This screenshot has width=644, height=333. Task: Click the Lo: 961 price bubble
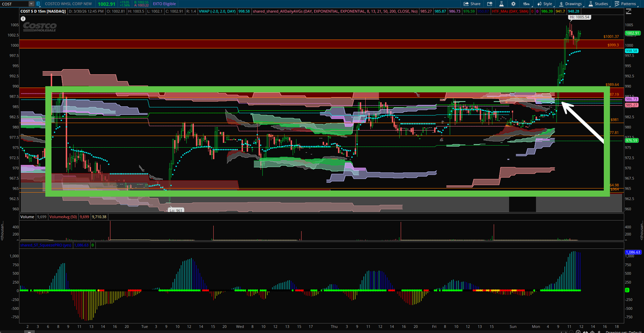click(x=176, y=210)
